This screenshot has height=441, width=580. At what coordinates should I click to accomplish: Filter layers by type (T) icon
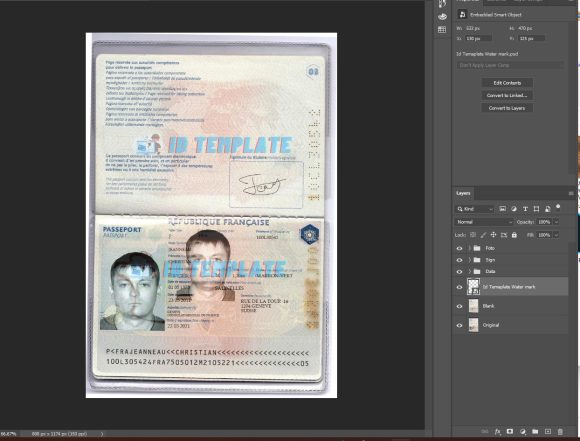tap(525, 209)
